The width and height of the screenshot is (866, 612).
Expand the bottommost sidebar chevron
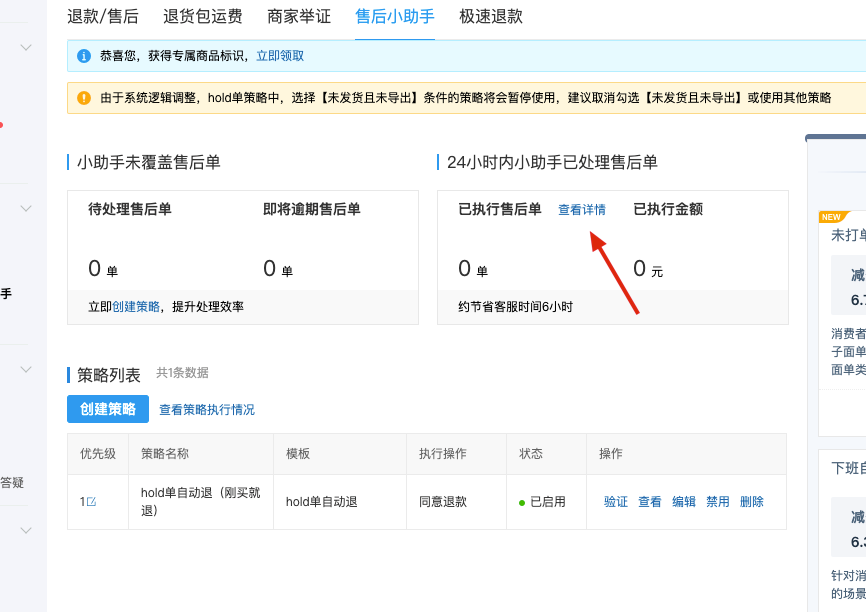pyautogui.click(x=26, y=531)
